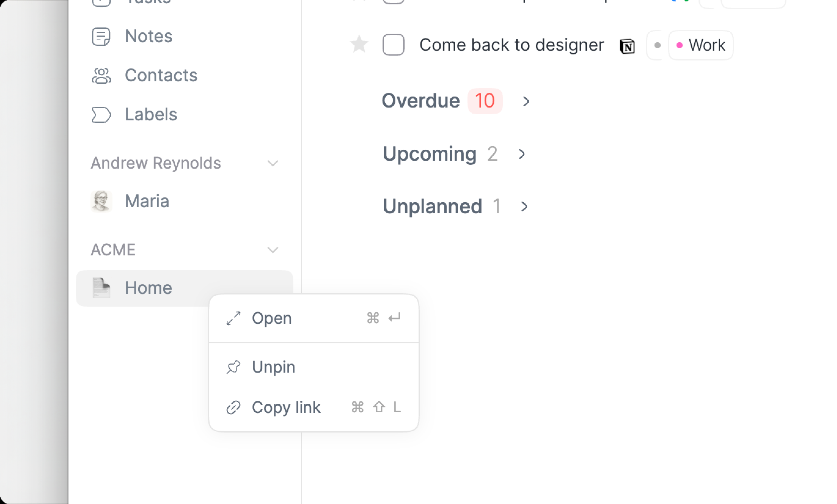Click the Home document icon in sidebar
This screenshot has width=837, height=504.
[x=101, y=288]
